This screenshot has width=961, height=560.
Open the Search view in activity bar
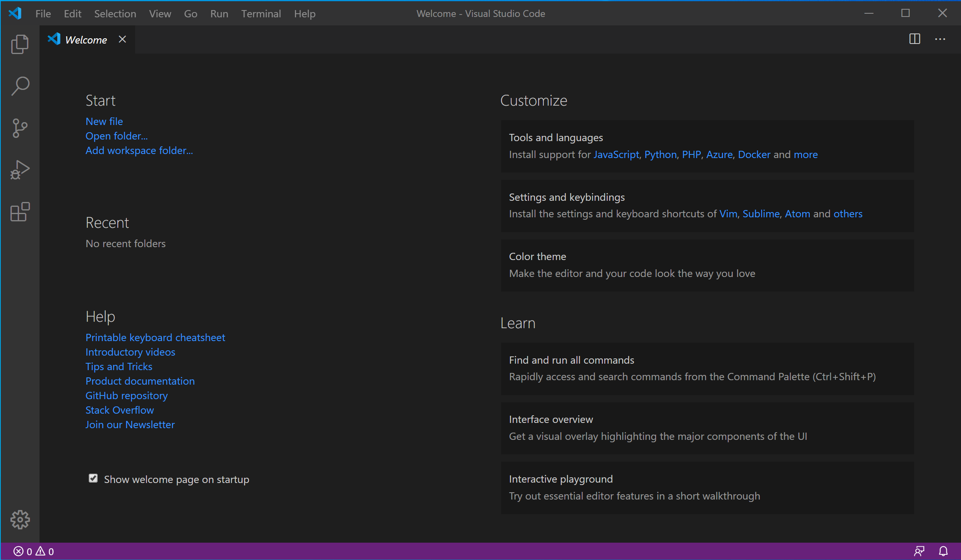click(x=20, y=86)
